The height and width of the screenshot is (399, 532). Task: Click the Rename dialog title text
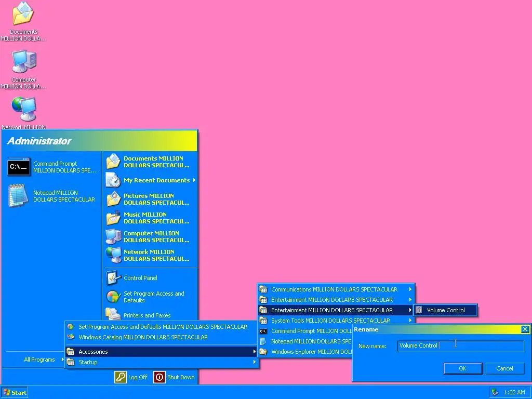pos(366,329)
